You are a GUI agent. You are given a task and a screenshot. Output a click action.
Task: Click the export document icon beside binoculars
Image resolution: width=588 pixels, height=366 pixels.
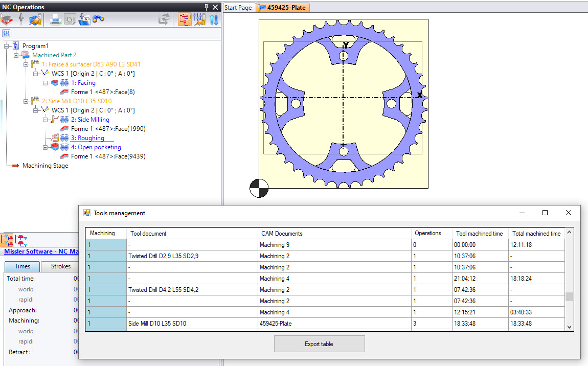(85, 20)
